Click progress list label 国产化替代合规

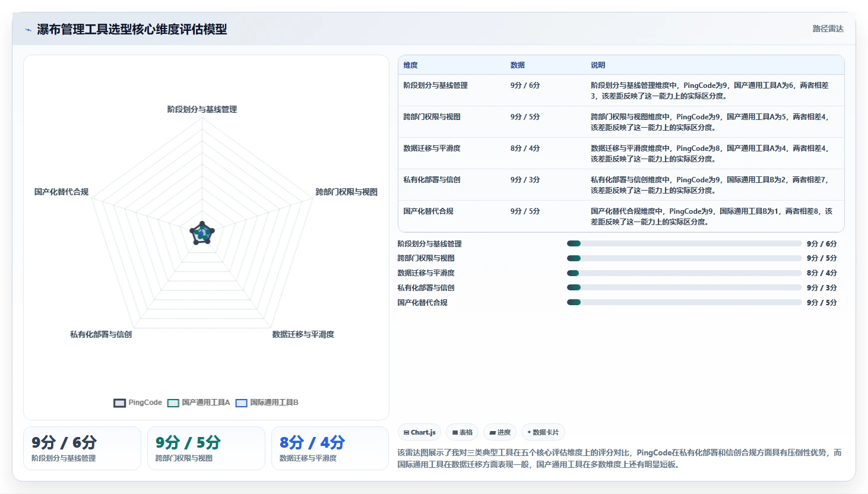[422, 303]
